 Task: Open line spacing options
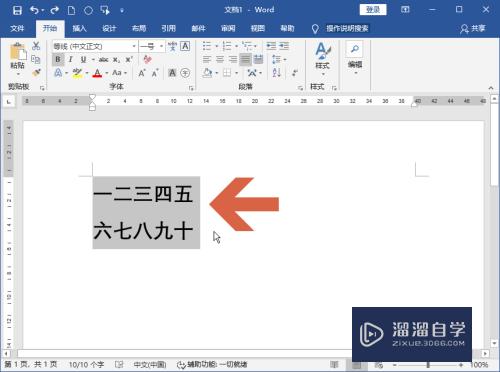pyautogui.click(x=279, y=60)
